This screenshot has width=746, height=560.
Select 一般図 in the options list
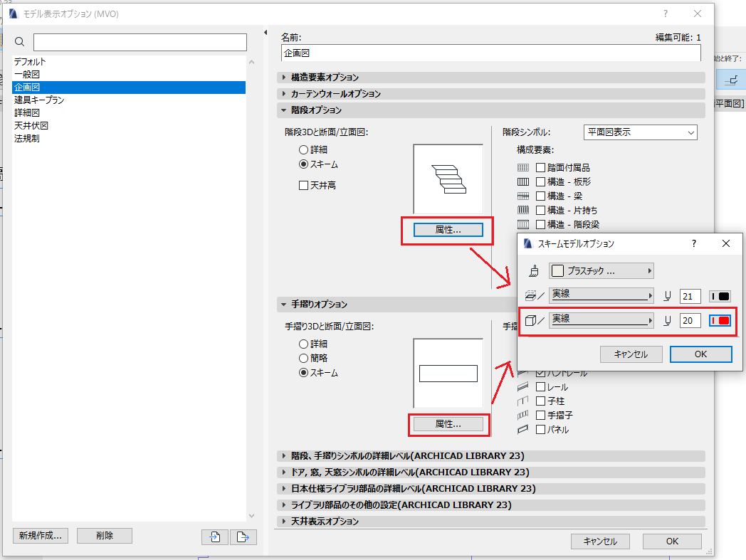pos(128,75)
